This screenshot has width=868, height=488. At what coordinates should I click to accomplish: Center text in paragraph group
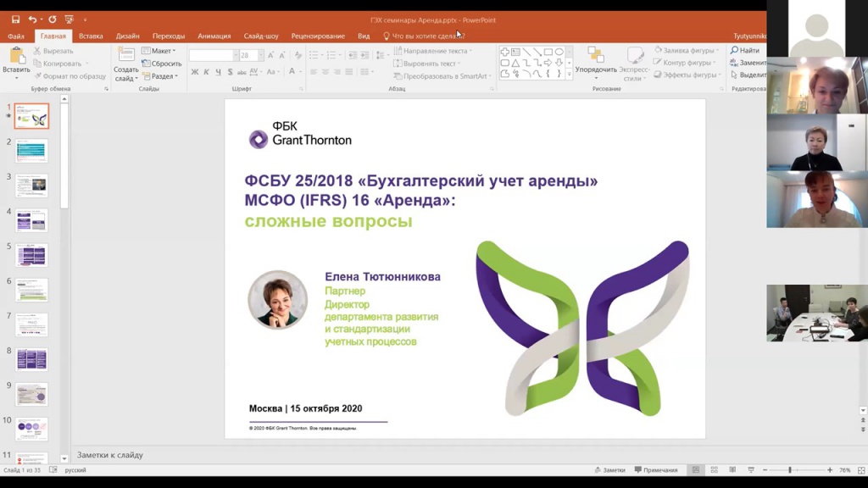325,72
